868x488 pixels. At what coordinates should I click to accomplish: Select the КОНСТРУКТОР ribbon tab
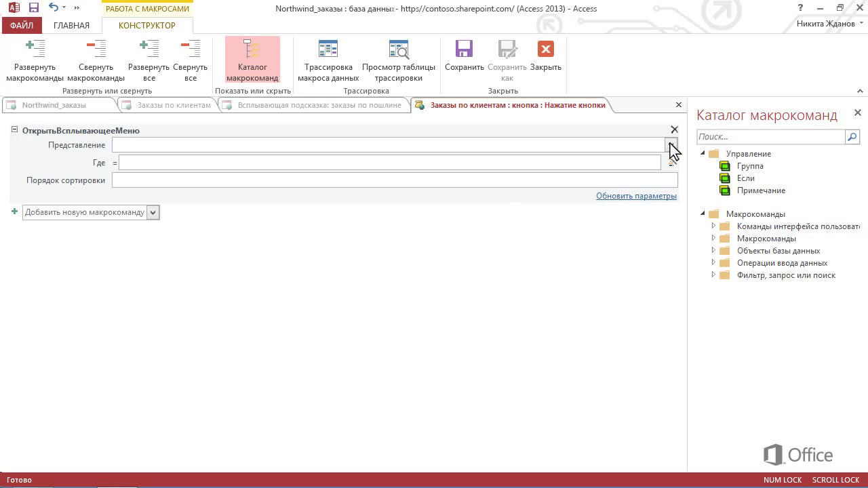click(x=147, y=25)
